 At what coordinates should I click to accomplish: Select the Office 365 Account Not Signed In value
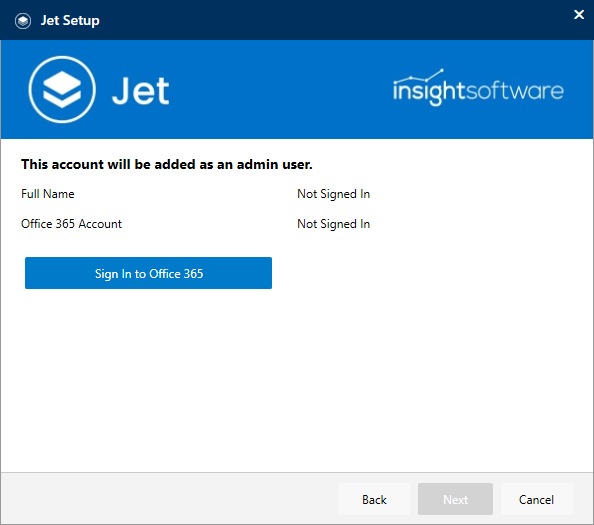coord(333,224)
